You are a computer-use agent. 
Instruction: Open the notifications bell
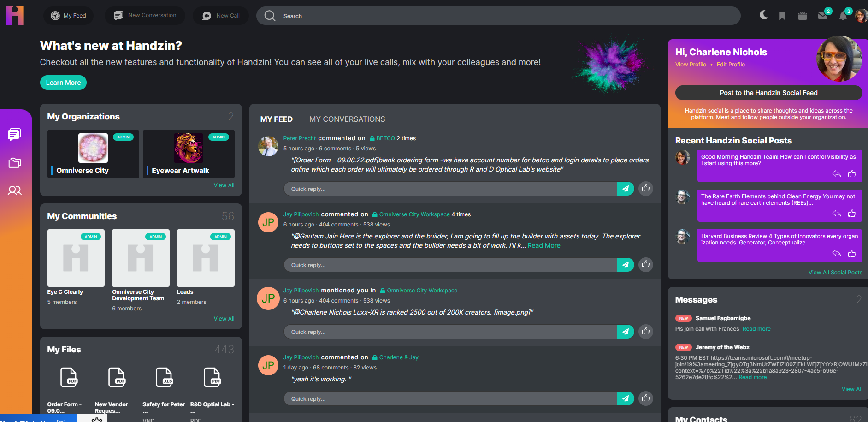843,16
